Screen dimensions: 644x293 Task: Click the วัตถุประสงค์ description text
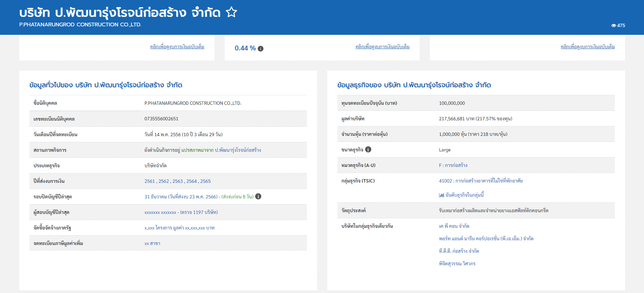pyautogui.click(x=494, y=211)
